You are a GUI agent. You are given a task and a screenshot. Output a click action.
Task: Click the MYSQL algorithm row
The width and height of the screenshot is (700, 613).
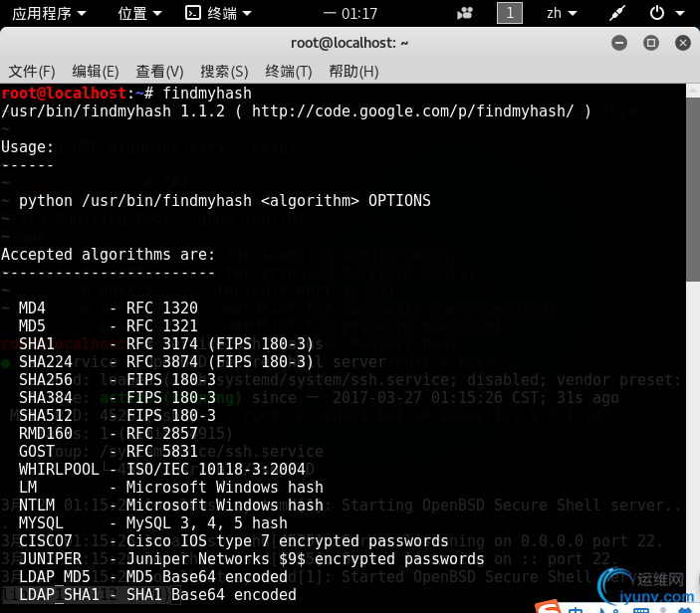click(153, 522)
